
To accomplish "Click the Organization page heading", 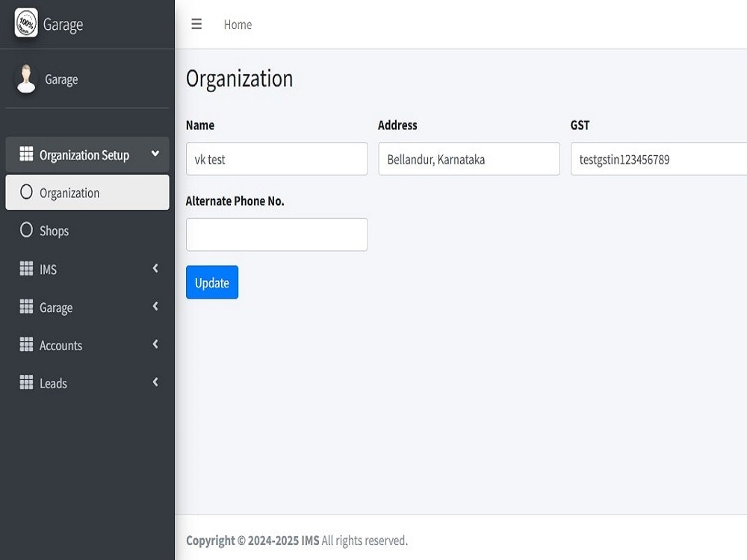I will click(239, 78).
